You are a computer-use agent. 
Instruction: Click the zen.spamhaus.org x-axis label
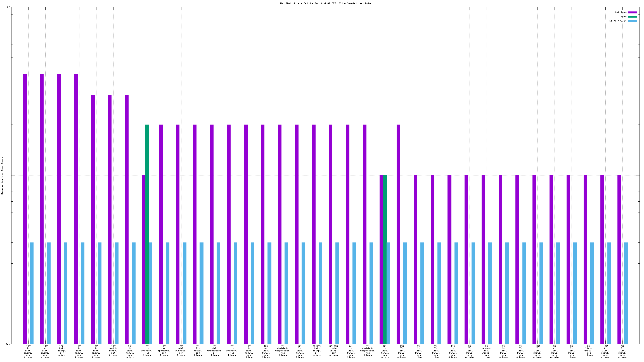click(164, 351)
